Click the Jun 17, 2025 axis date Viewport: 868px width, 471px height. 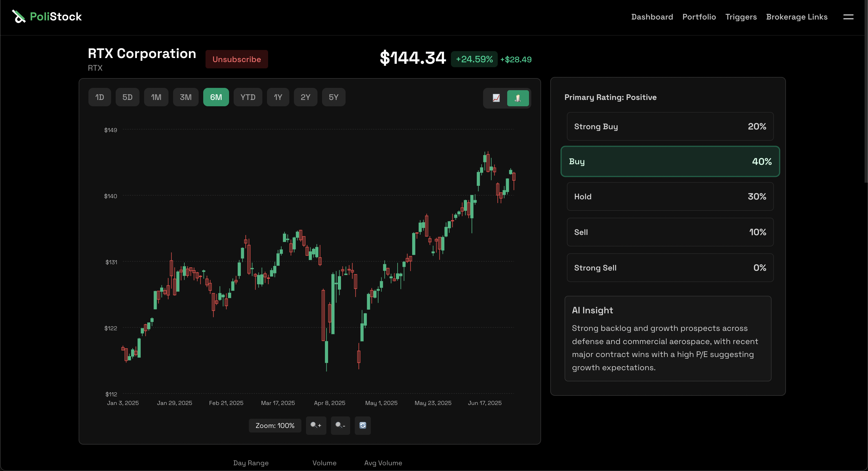click(x=485, y=403)
